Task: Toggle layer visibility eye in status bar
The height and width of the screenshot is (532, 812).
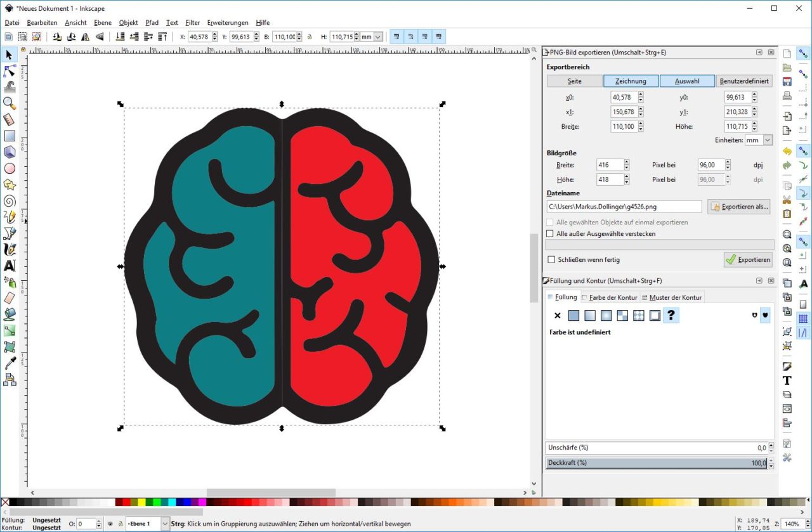Action: click(110, 524)
